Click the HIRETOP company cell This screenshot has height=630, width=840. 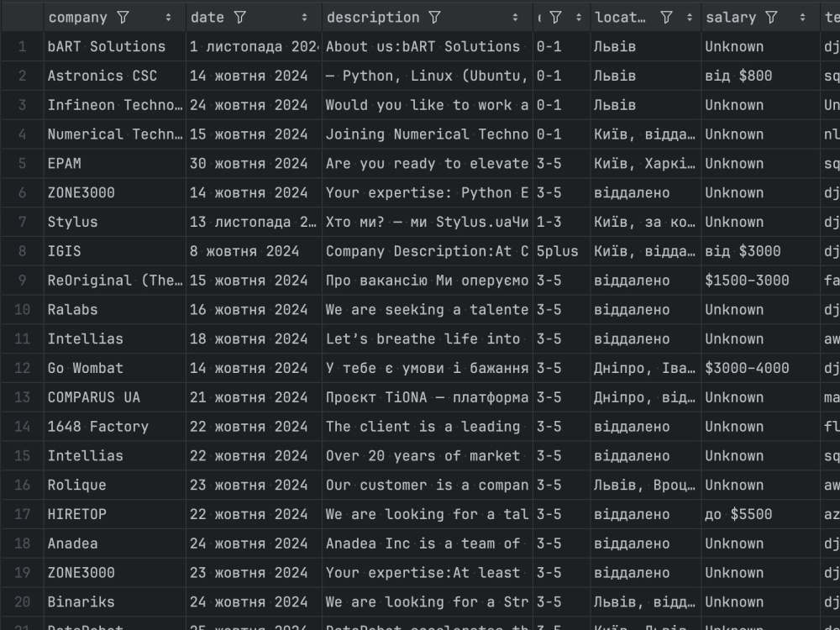coord(114,514)
